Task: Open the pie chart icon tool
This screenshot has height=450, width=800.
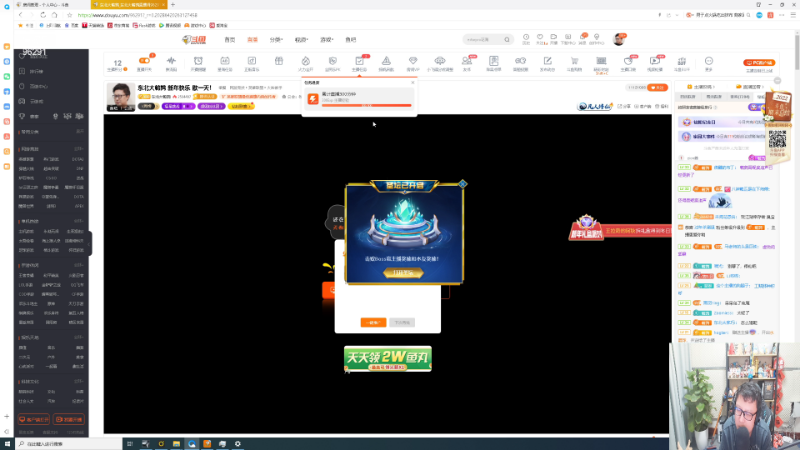Action: click(628, 61)
